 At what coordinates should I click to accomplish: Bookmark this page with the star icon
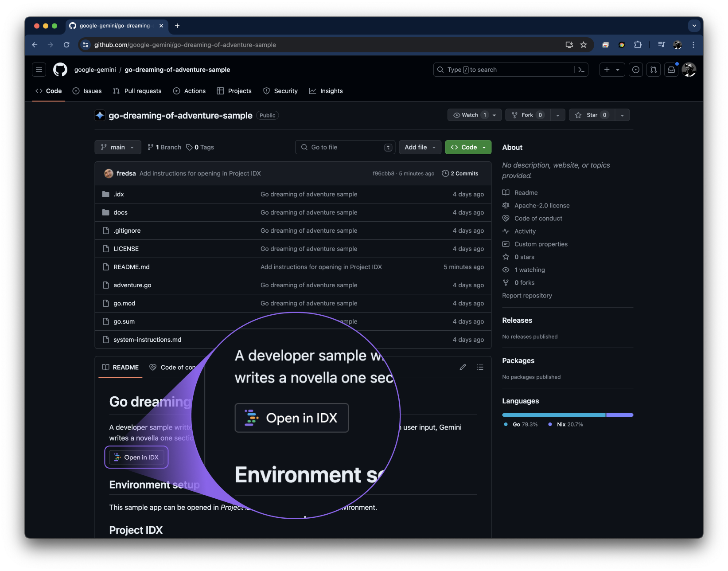click(584, 45)
